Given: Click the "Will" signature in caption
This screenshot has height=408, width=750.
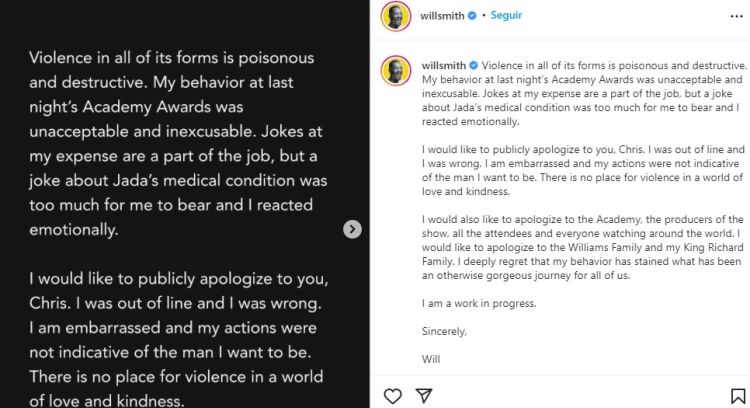Looking at the screenshot, I should [432, 358].
